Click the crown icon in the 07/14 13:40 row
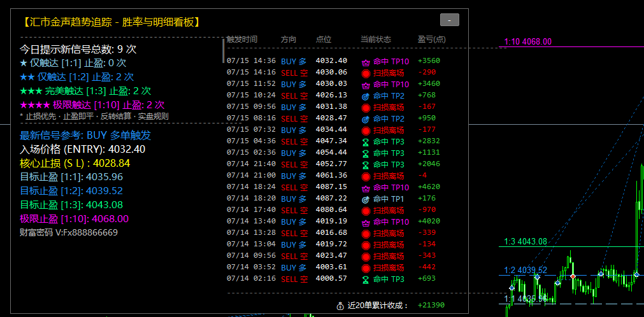Image resolution: width=644 pixels, height=317 pixels. (x=366, y=223)
